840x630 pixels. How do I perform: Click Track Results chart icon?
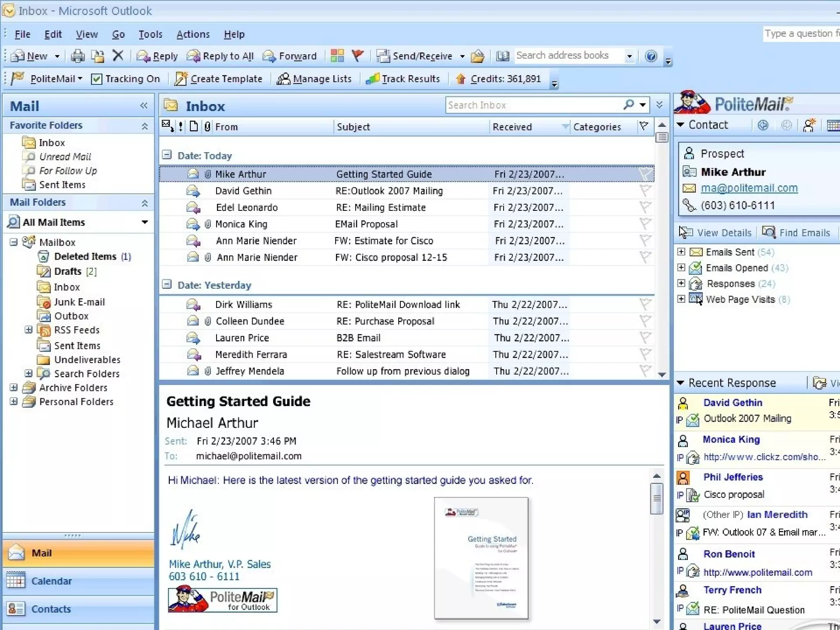coord(372,79)
